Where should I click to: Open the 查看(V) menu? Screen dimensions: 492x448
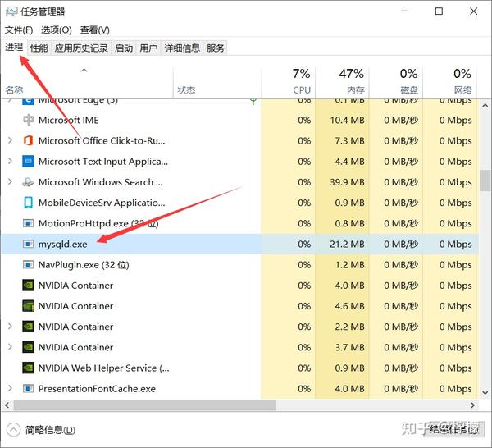95,30
